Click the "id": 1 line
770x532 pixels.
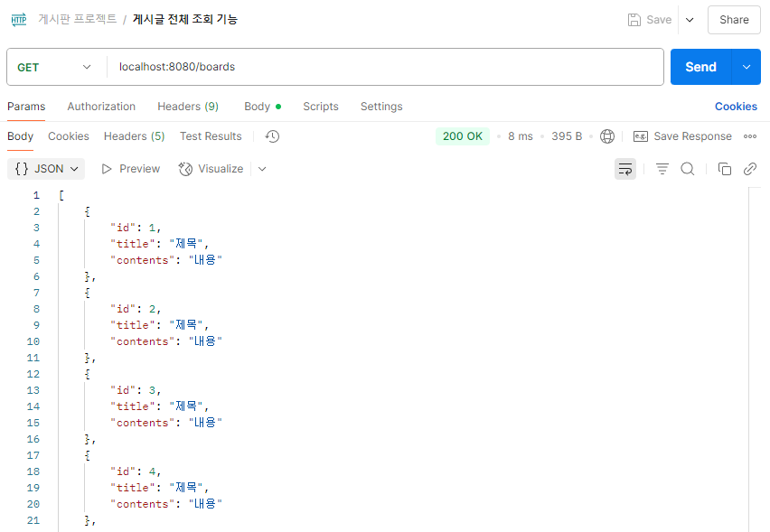(136, 228)
